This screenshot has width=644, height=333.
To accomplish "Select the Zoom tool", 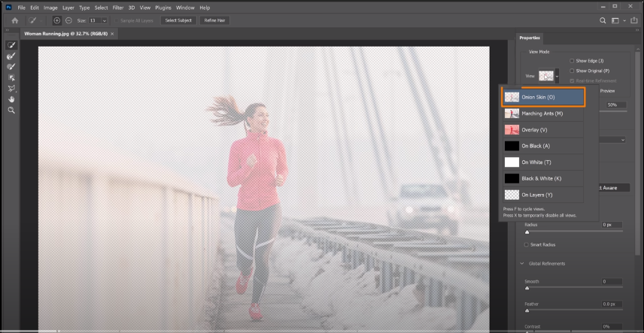I will (11, 110).
